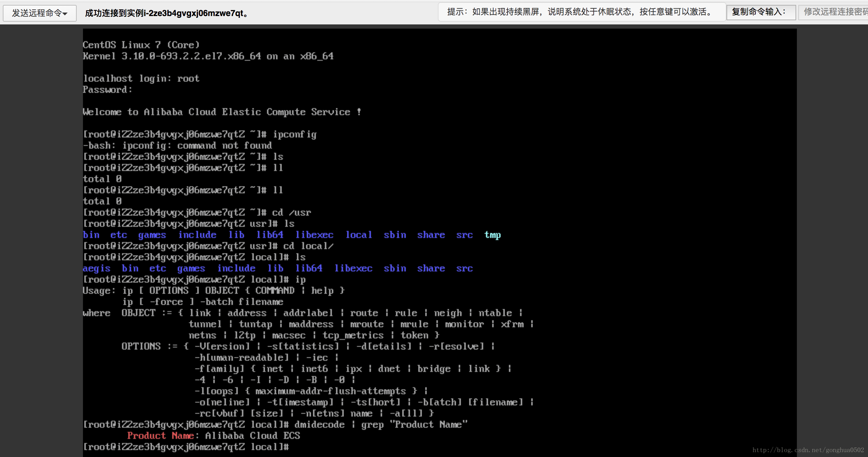Click the Kernel 3.10.0-693 version line
The width and height of the screenshot is (868, 457).
pos(208,56)
